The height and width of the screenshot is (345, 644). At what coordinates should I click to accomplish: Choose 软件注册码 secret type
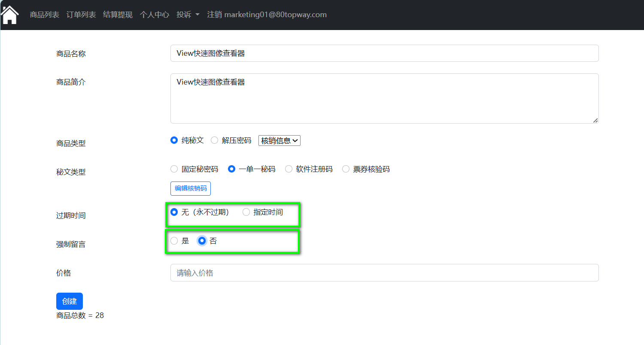(289, 169)
